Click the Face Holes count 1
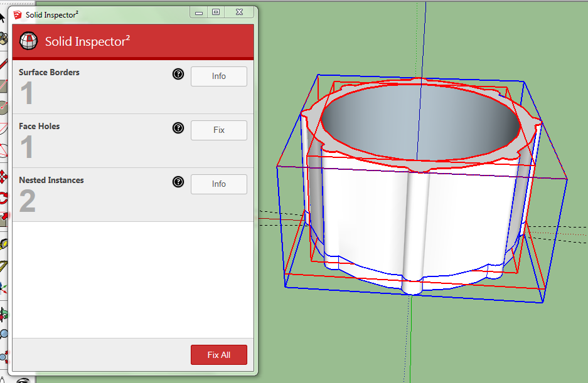Image resolution: width=588 pixels, height=383 pixels. [26, 147]
